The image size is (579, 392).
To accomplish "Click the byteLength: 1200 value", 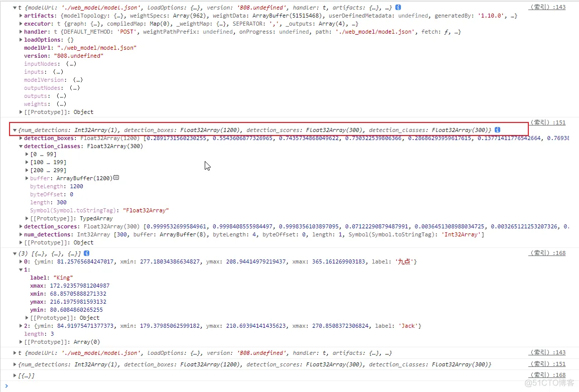I will pyautogui.click(x=76, y=186).
